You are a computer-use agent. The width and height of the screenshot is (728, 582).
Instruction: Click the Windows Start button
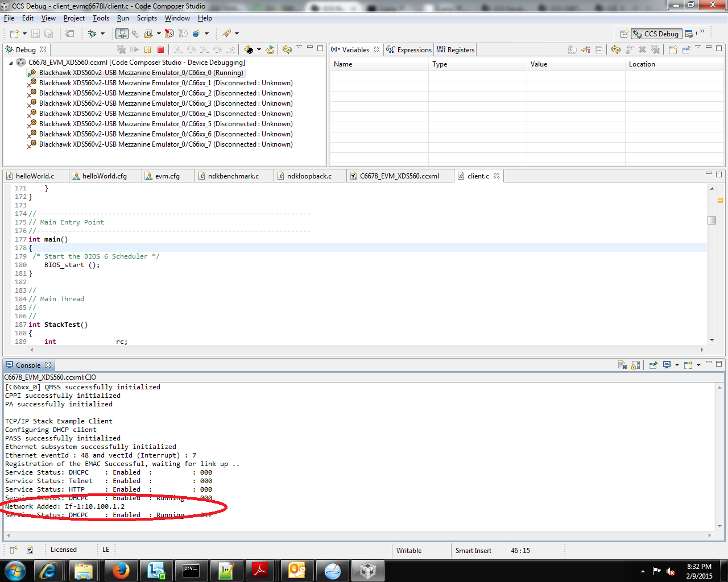pos(15,571)
